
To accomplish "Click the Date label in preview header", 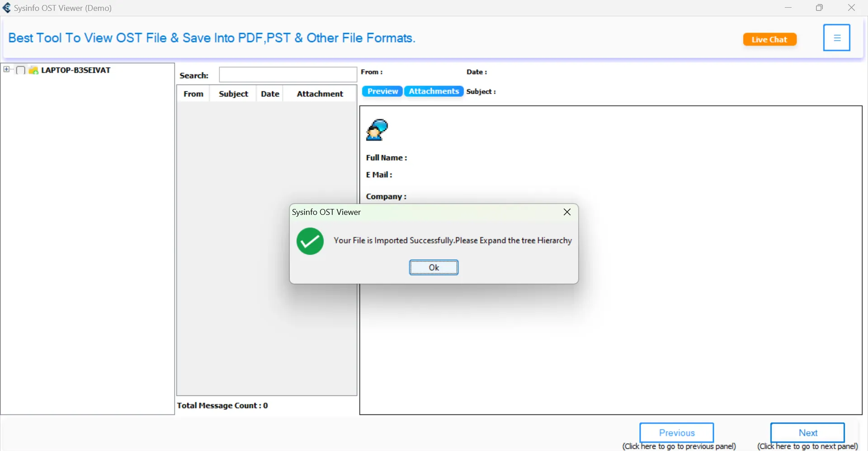I will [x=477, y=72].
